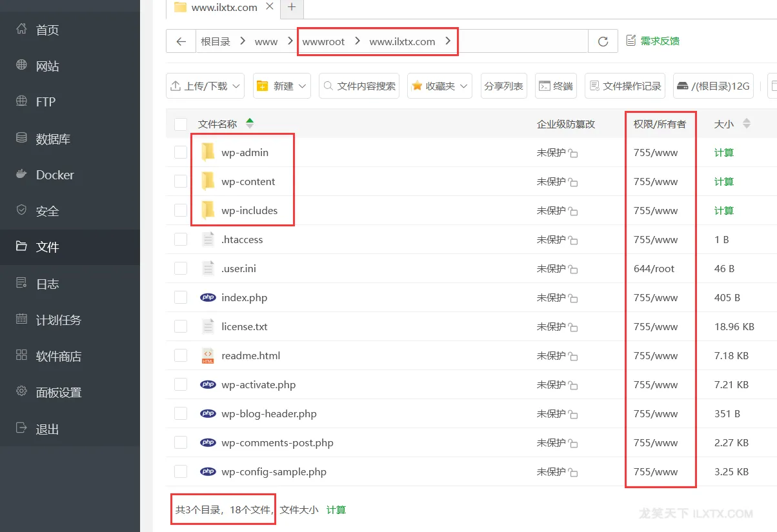Check the index.php row checkbox
The height and width of the screenshot is (532, 777).
click(x=181, y=297)
